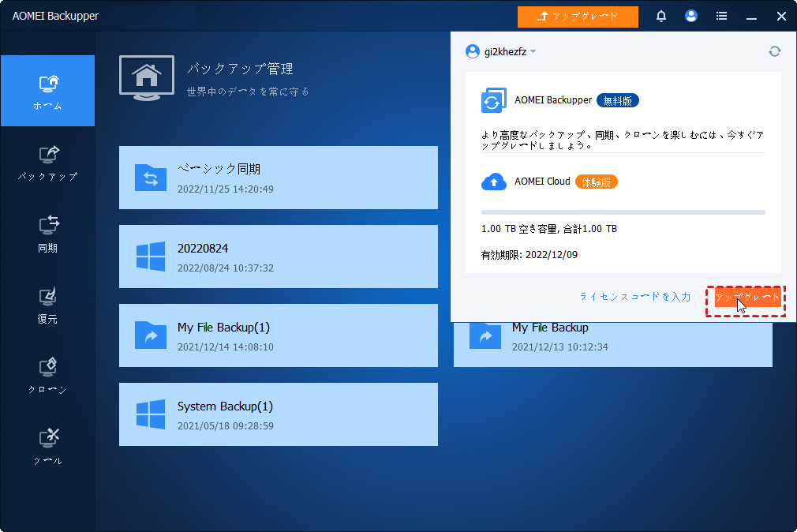Select the ツール sidebar tab
This screenshot has width=797, height=532.
pos(48,448)
